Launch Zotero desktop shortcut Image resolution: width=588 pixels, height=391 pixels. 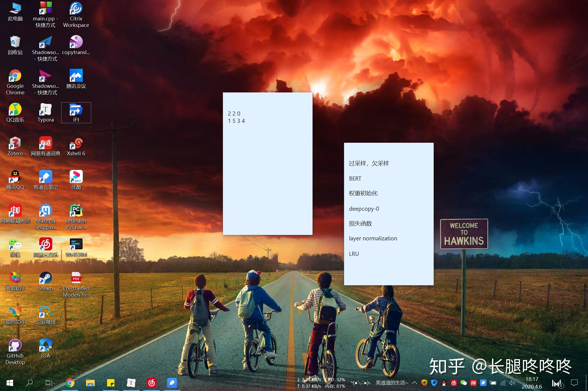pyautogui.click(x=15, y=147)
